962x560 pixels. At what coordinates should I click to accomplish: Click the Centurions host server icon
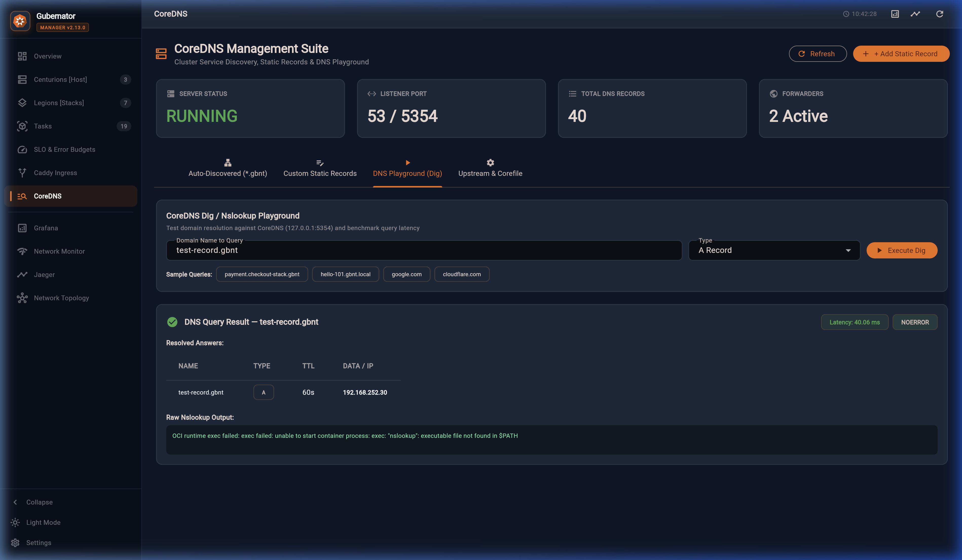22,79
